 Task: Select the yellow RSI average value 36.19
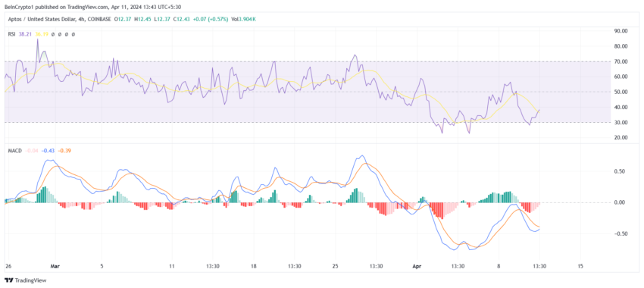42,35
